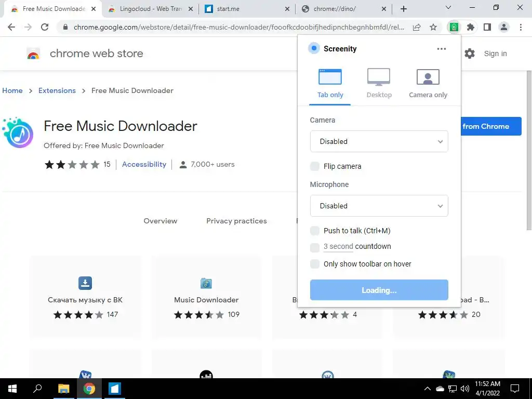Click the 7,000+ users text

point(212,165)
